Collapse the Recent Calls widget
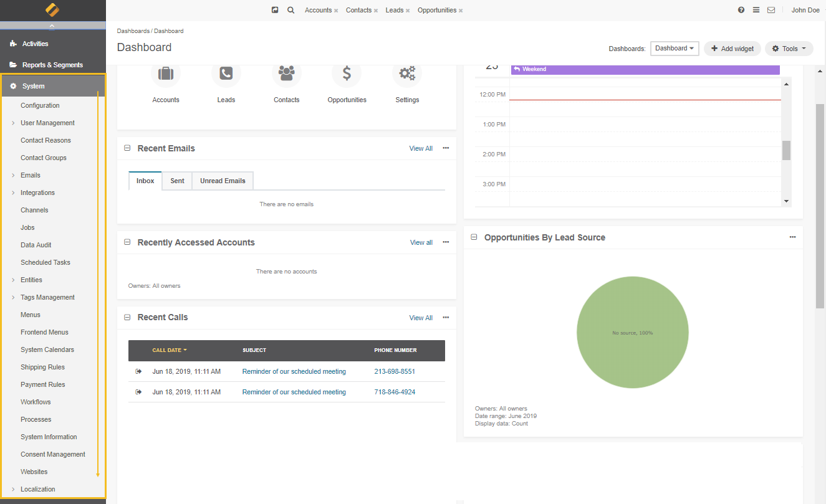Screen dimensions: 826x504 click(x=127, y=317)
